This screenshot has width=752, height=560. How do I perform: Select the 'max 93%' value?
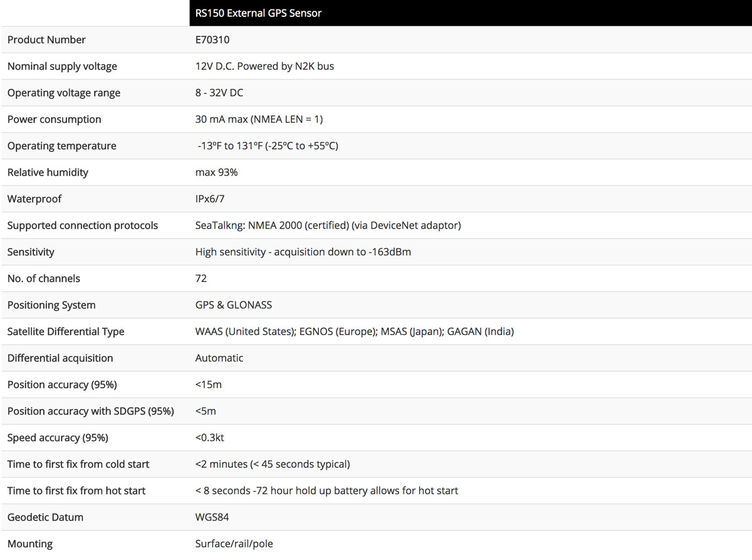[x=217, y=172]
